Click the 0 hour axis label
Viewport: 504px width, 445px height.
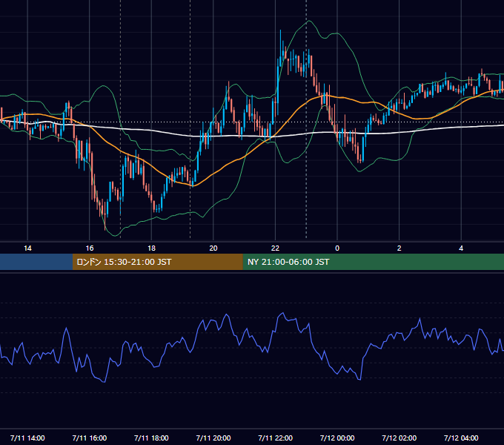337,248
